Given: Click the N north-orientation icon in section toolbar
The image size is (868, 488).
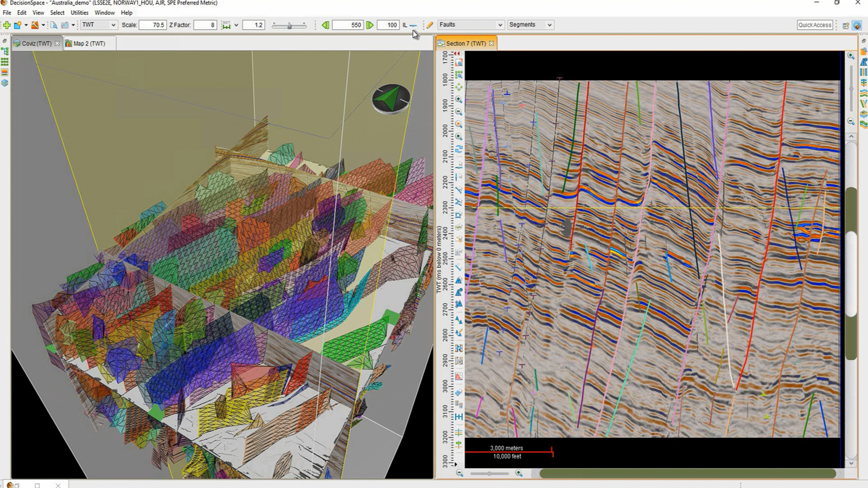Looking at the screenshot, I should (459, 348).
